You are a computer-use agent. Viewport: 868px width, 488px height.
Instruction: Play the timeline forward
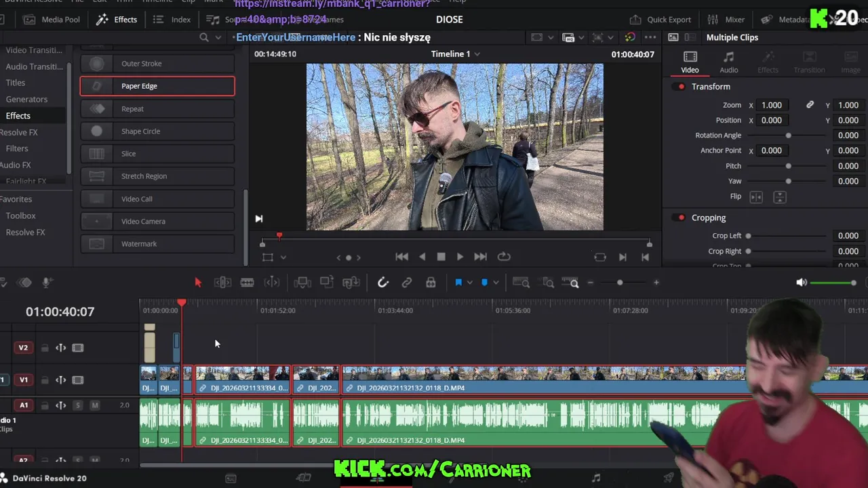pos(460,257)
